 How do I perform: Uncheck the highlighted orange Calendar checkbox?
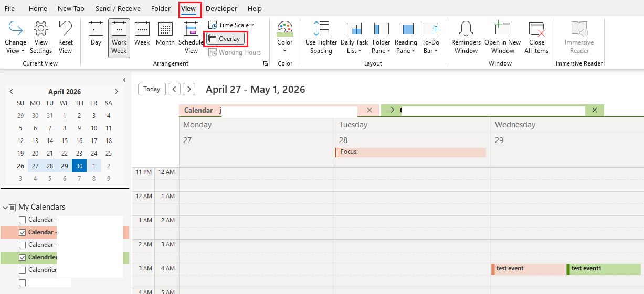(x=22, y=232)
